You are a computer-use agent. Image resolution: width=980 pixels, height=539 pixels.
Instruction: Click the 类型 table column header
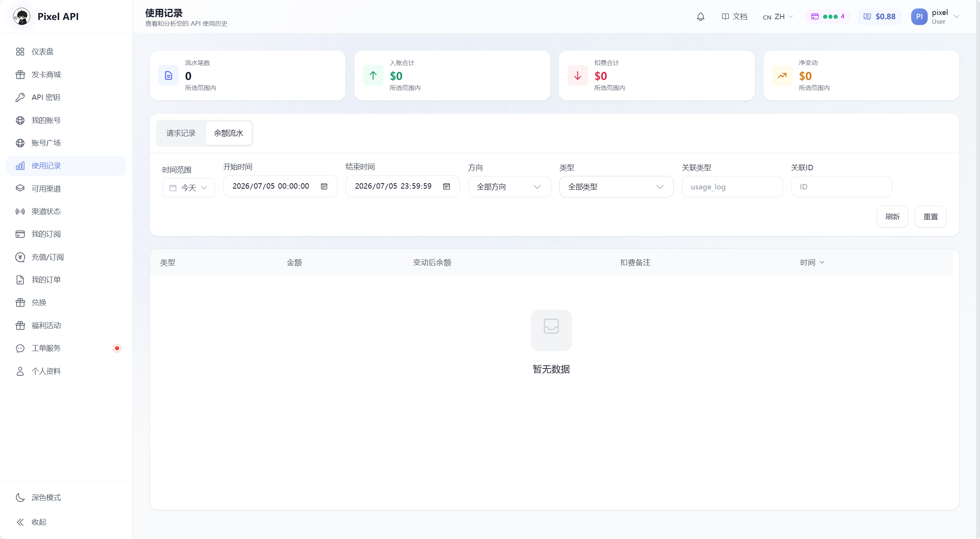pyautogui.click(x=168, y=262)
